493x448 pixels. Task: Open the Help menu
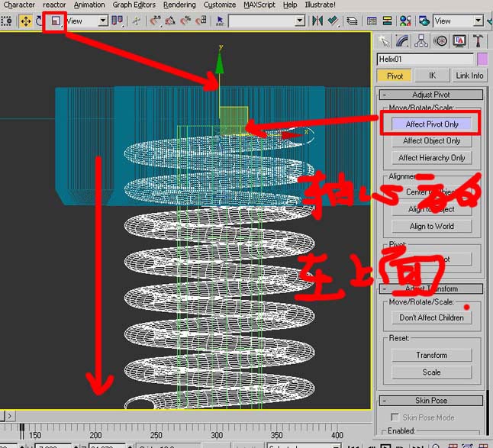[290, 5]
